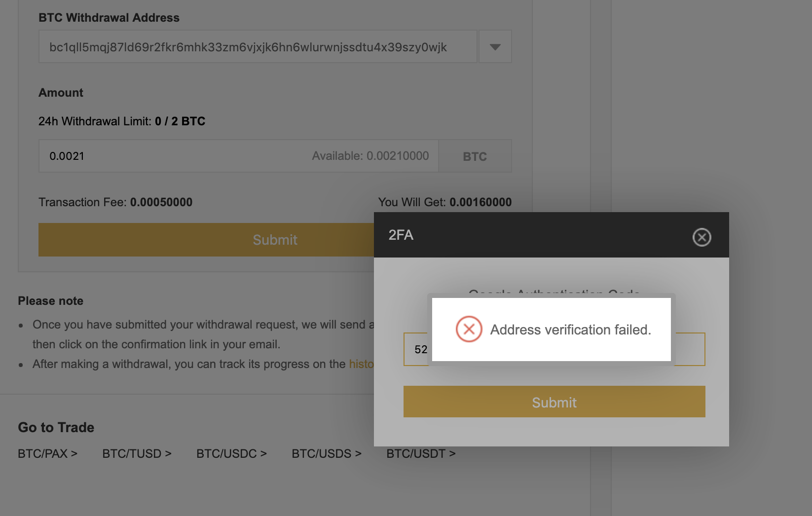This screenshot has width=812, height=516.
Task: Click the Transaction Fee 0.00050000 value
Action: coord(161,202)
